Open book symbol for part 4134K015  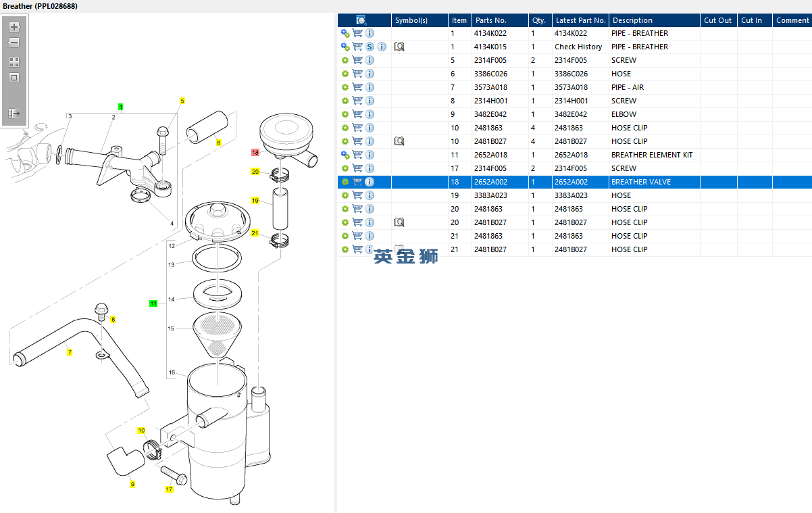399,47
